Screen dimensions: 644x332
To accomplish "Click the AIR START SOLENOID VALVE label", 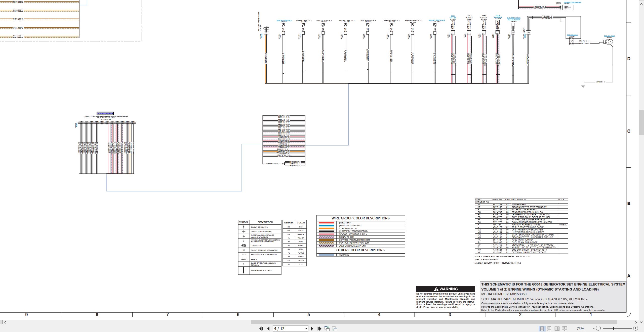I will (259, 21).
